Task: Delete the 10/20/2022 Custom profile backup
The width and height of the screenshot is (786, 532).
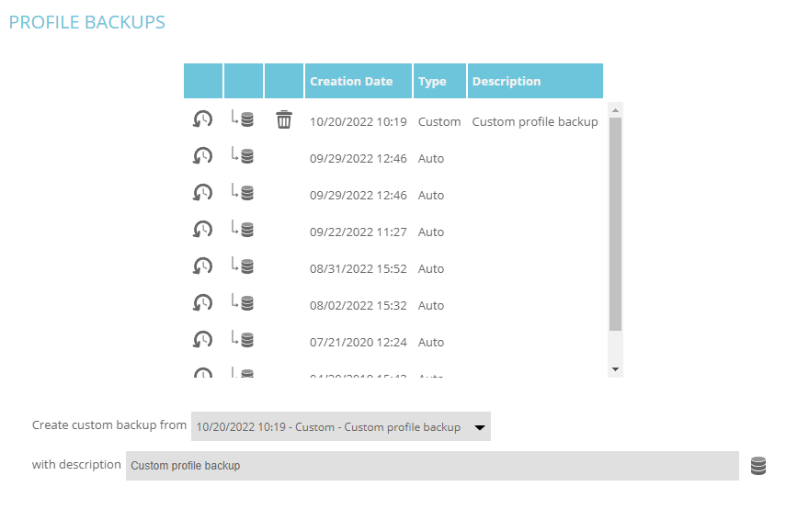Action: click(x=284, y=119)
